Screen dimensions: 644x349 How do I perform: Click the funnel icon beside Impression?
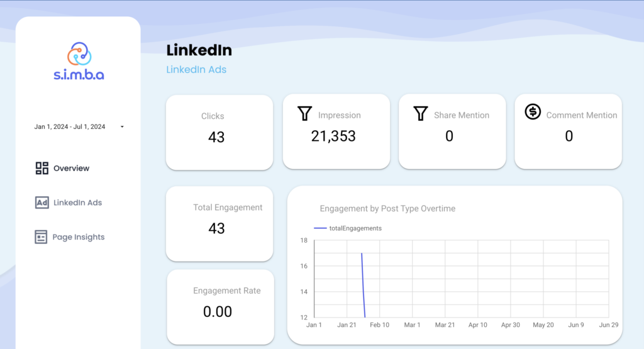tap(304, 114)
